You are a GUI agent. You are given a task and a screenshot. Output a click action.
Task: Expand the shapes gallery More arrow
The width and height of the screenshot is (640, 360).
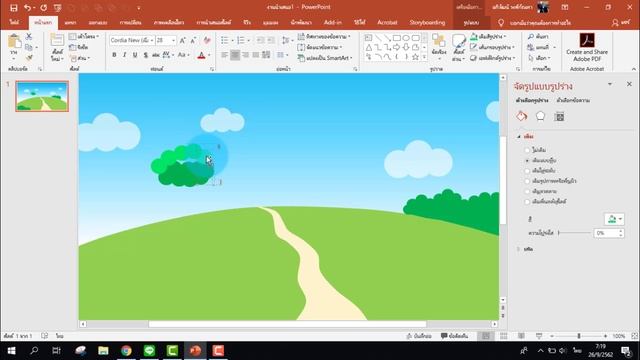point(424,58)
